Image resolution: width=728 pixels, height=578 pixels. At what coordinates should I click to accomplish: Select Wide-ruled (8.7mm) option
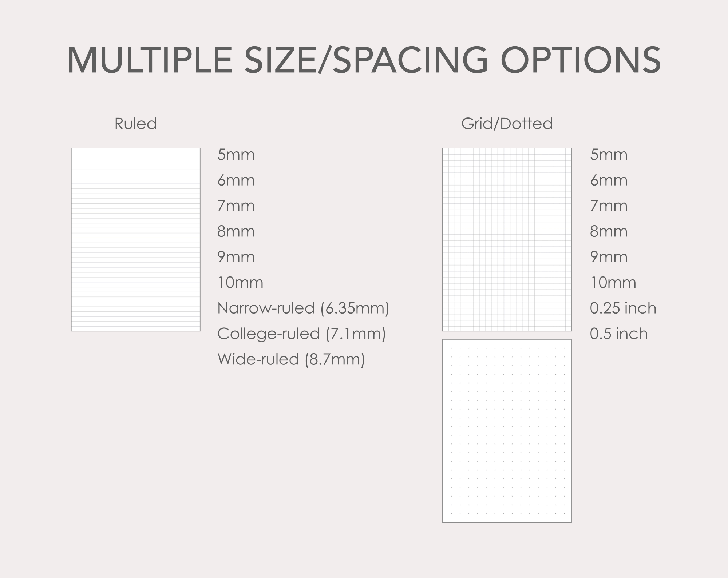click(291, 359)
